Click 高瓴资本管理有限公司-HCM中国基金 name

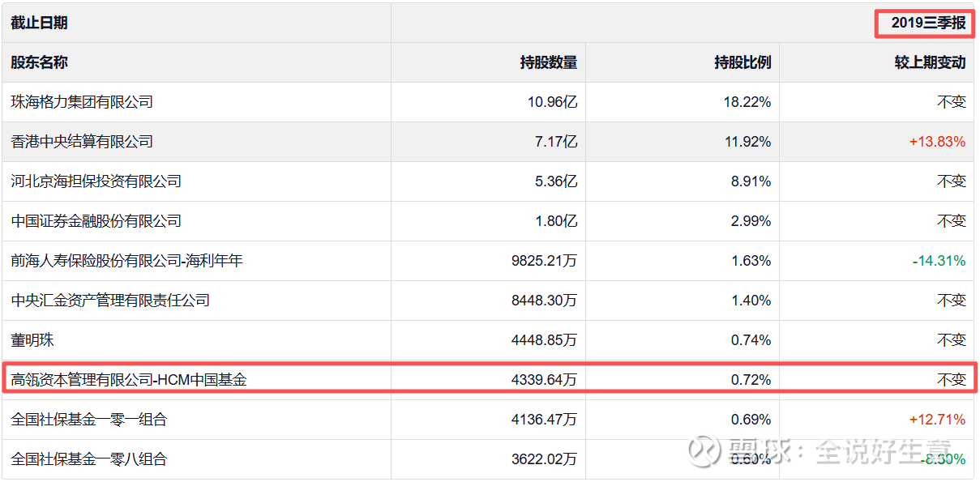pos(129,379)
